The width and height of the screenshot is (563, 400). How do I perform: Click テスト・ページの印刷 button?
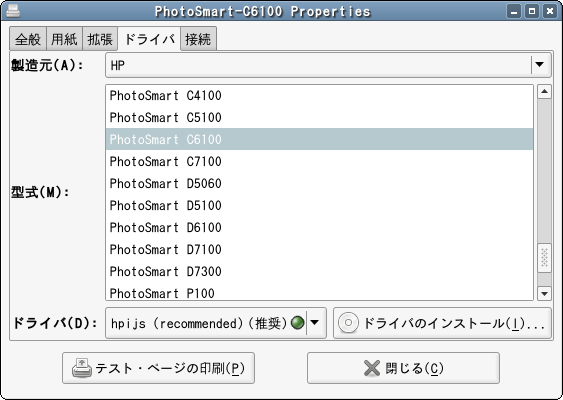[158, 368]
